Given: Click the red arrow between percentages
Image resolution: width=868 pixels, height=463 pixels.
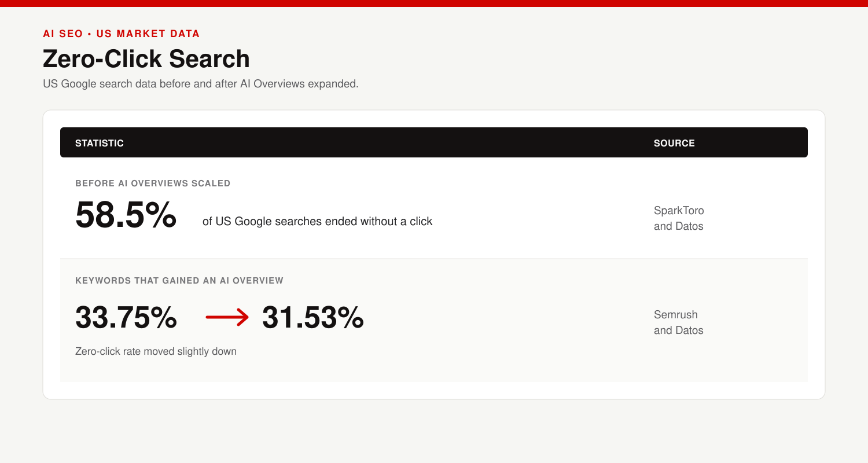Looking at the screenshot, I should pyautogui.click(x=227, y=317).
